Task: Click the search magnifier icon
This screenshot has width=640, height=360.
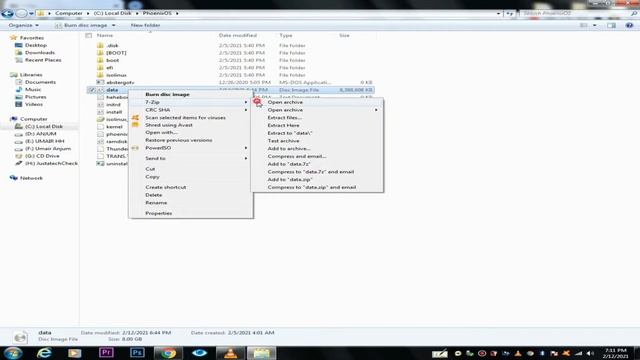Action: click(x=634, y=13)
